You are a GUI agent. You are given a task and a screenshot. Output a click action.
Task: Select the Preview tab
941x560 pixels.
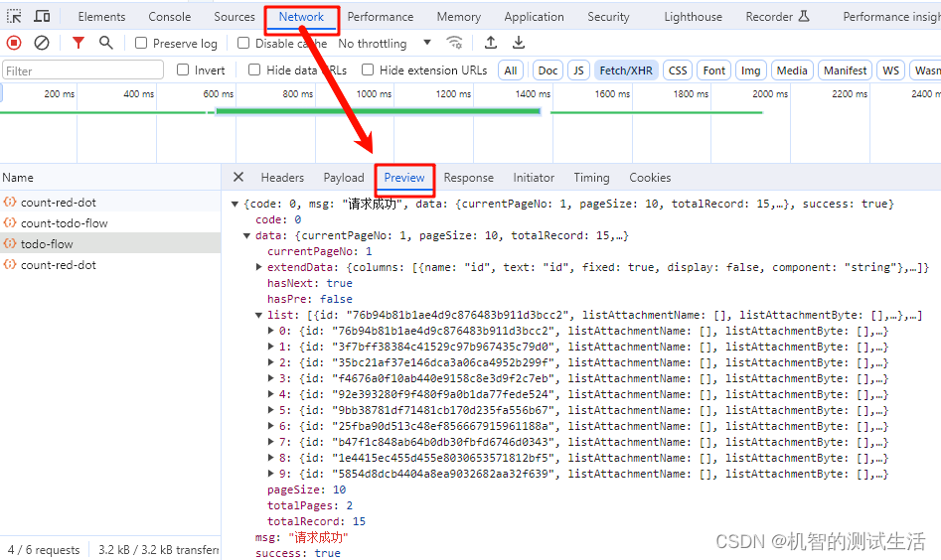tap(404, 178)
